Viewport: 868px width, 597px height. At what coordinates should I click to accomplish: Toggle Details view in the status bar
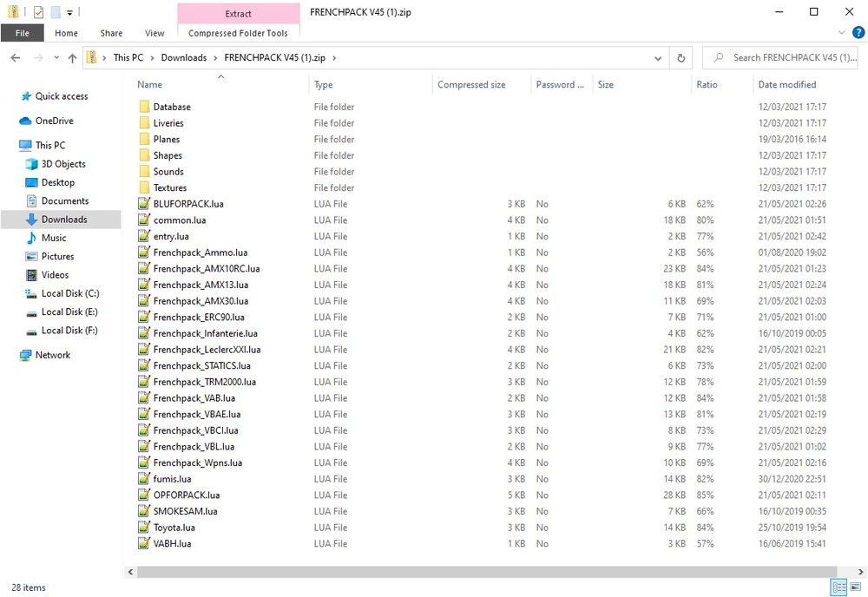[x=838, y=587]
